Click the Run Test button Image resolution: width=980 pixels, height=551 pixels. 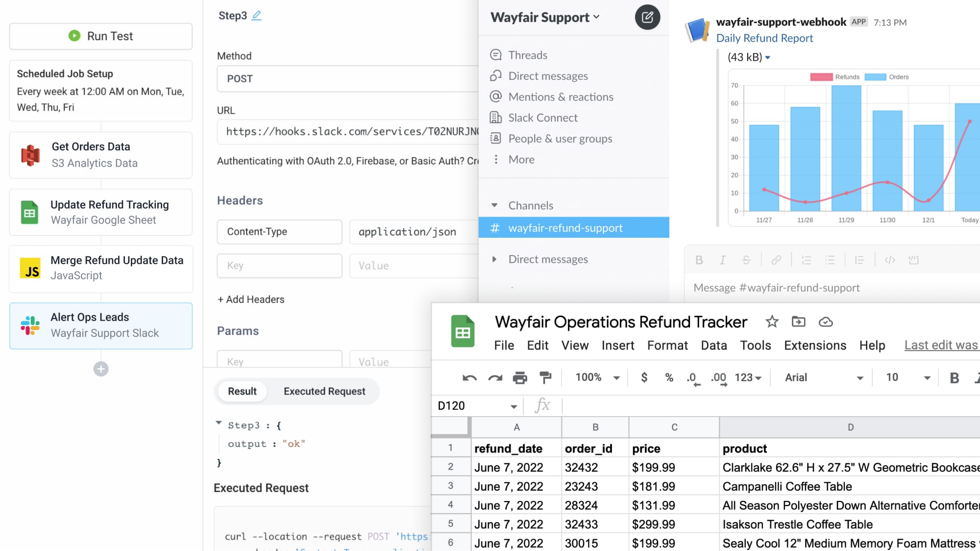100,36
